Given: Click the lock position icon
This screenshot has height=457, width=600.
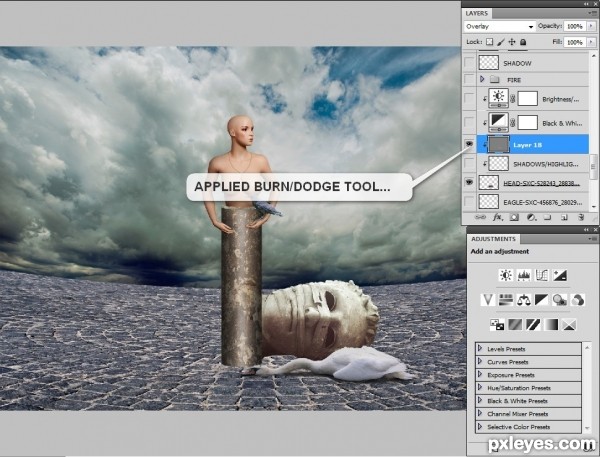Looking at the screenshot, I should pos(512,41).
